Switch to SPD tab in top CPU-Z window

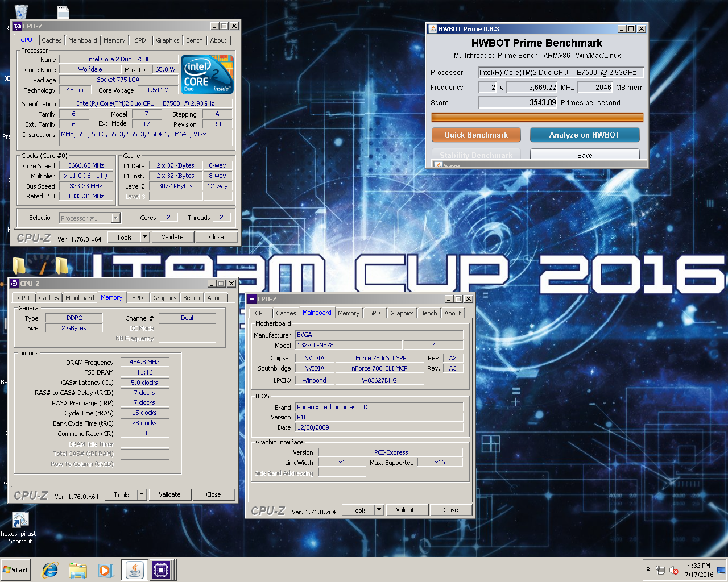point(140,40)
